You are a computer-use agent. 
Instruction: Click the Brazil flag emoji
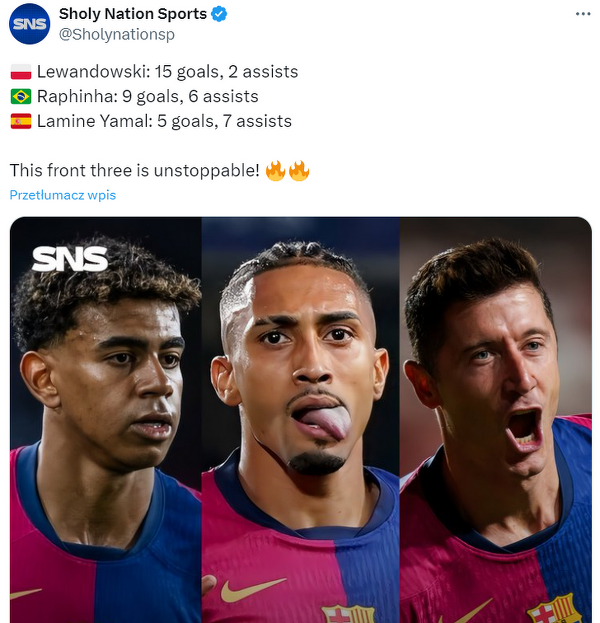[x=21, y=97]
